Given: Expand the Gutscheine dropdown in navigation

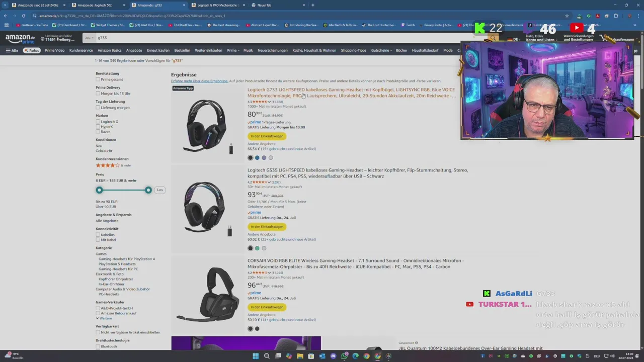Looking at the screenshot, I should (381, 50).
